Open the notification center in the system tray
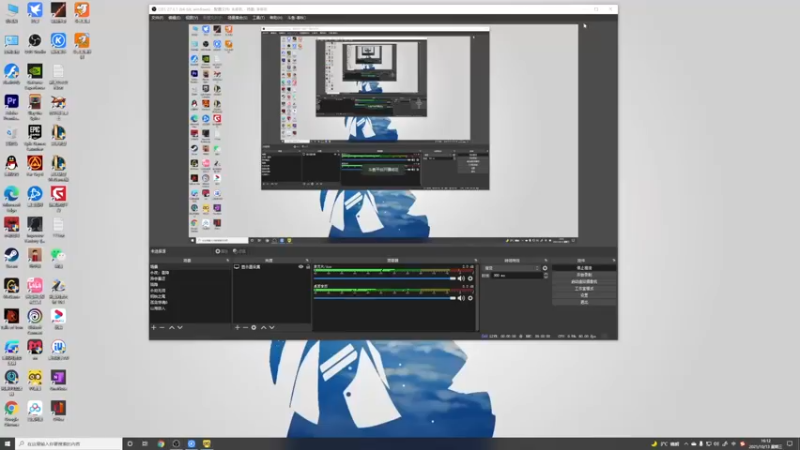 point(790,444)
